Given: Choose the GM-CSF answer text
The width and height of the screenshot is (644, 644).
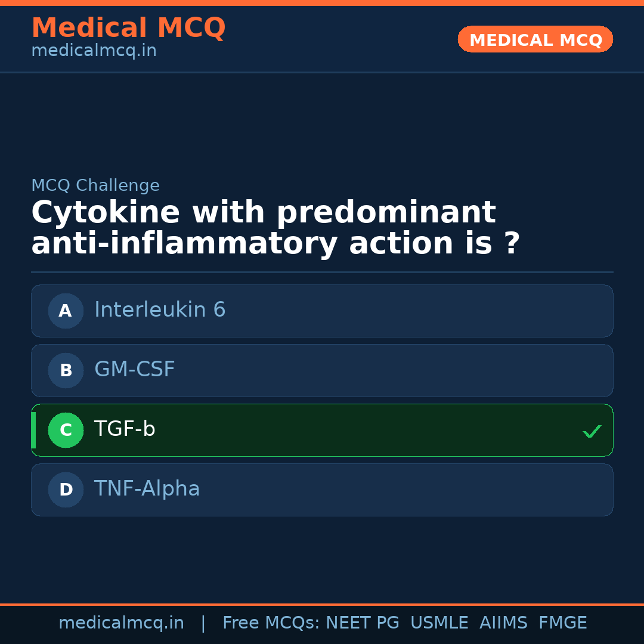Looking at the screenshot, I should [x=134, y=370].
